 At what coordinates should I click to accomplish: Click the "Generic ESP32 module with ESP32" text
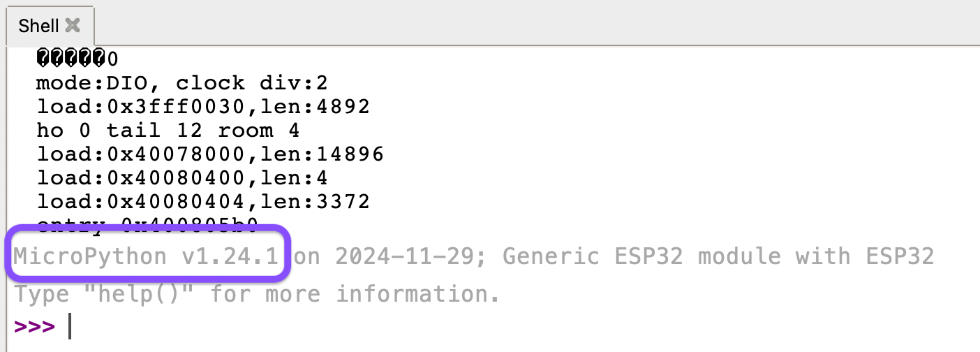point(718,257)
